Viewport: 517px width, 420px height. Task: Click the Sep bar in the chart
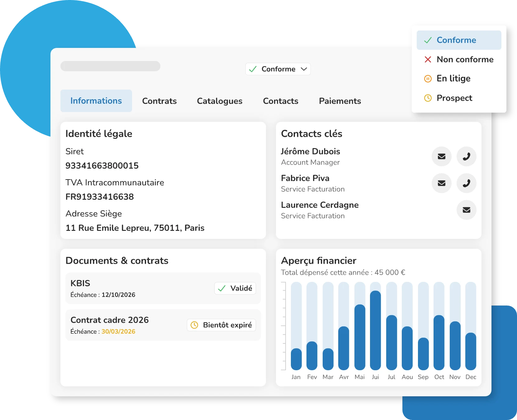pos(423,354)
